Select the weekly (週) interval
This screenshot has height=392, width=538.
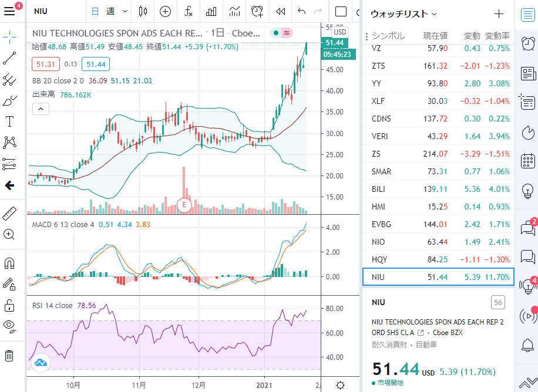(110, 12)
